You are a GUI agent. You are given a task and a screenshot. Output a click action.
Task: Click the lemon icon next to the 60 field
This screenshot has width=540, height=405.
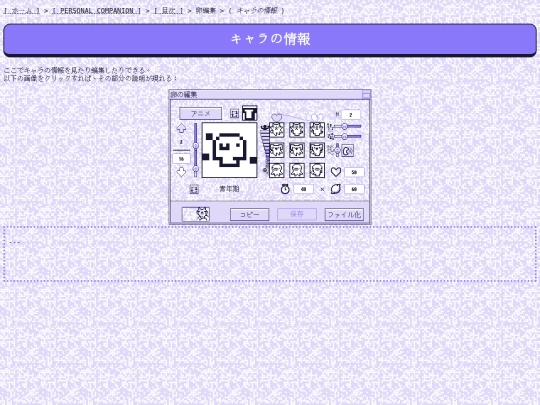tap(336, 189)
